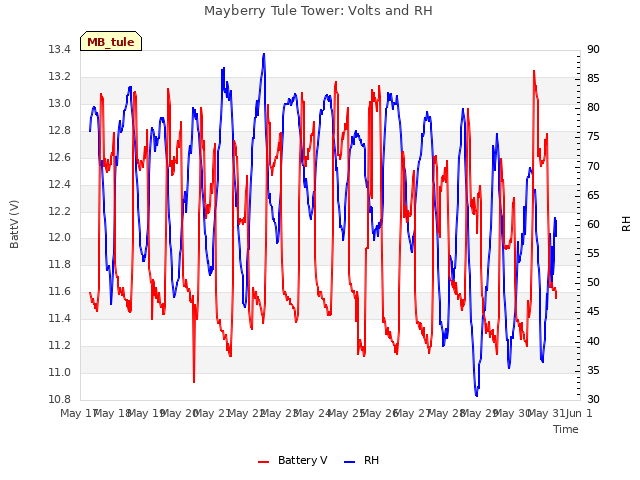Click the blue RH legend swatch
Viewport: 640px width, 480px height.
(x=350, y=462)
